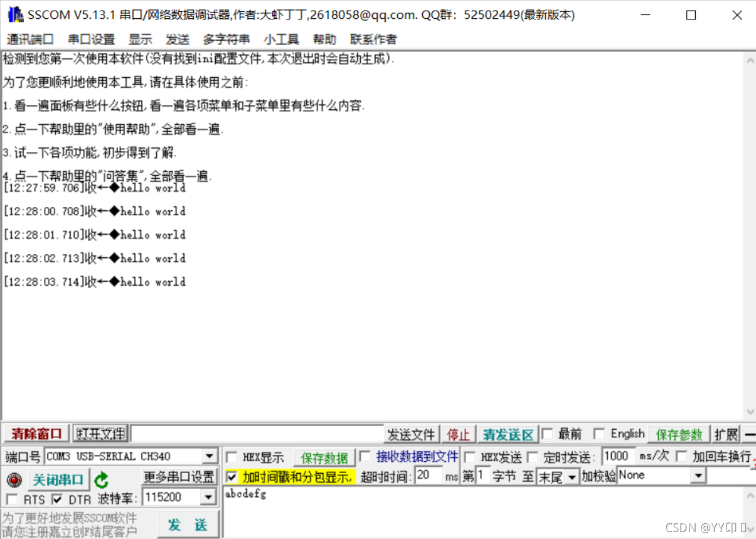
Task: Open the 小工具 menu
Action: [281, 40]
